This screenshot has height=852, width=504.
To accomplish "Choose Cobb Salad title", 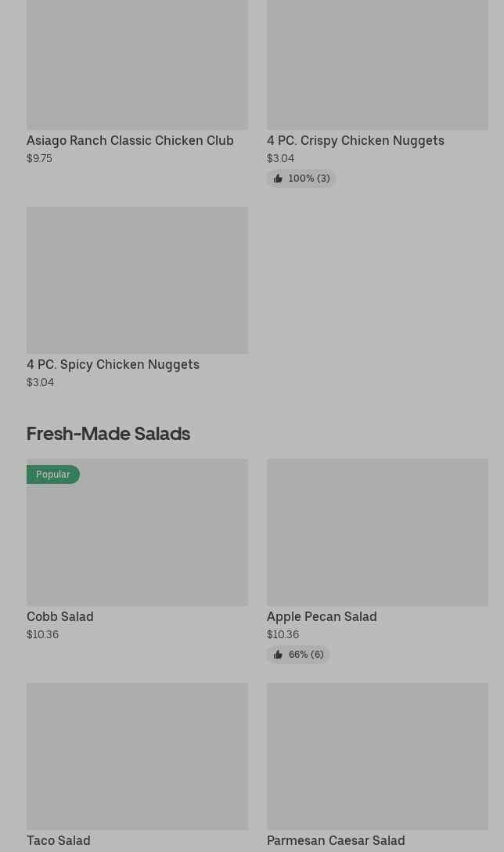I will [x=59, y=617].
